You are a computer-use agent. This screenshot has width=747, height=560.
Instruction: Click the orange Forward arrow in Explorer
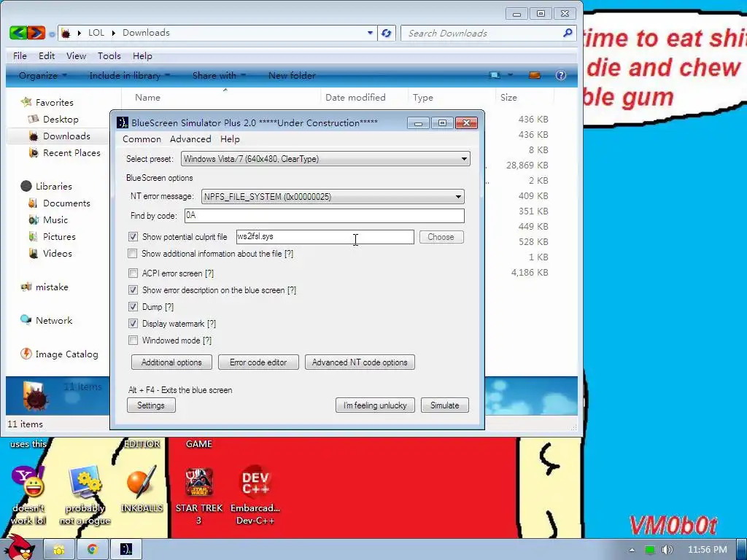click(x=36, y=33)
